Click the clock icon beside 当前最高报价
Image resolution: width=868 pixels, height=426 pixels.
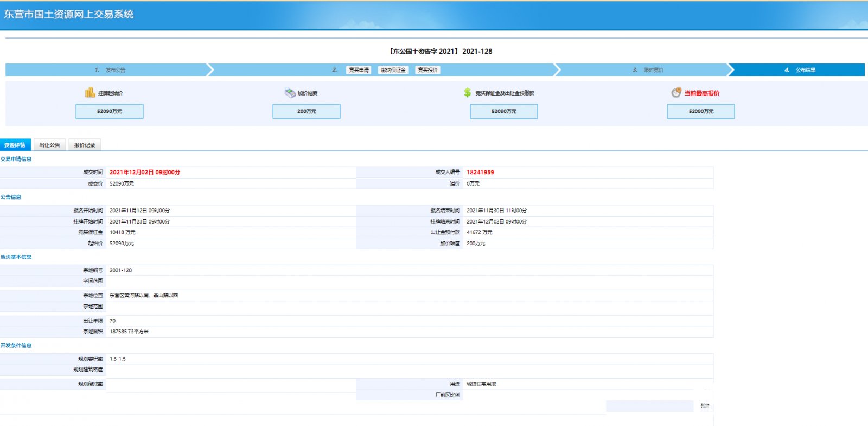click(676, 93)
